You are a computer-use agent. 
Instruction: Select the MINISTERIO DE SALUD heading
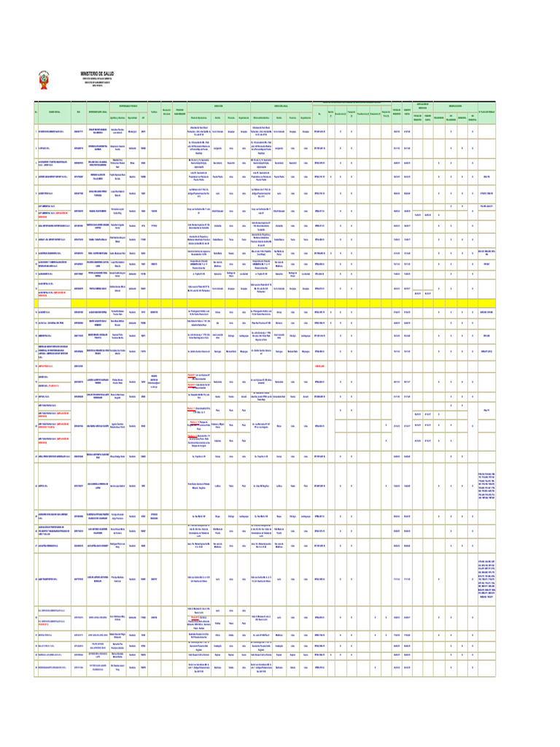[97, 74]
